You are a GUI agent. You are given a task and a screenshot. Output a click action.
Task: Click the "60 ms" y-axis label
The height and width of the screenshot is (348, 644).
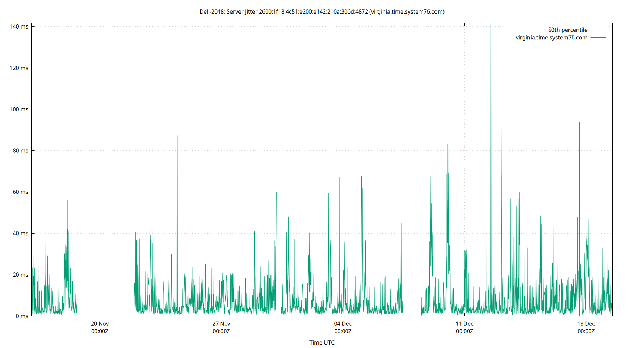click(x=21, y=192)
